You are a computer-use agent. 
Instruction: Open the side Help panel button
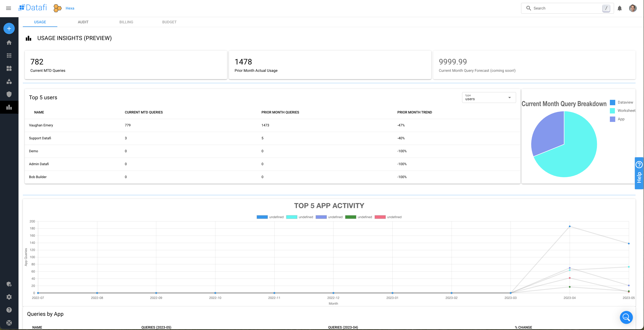[639, 173]
